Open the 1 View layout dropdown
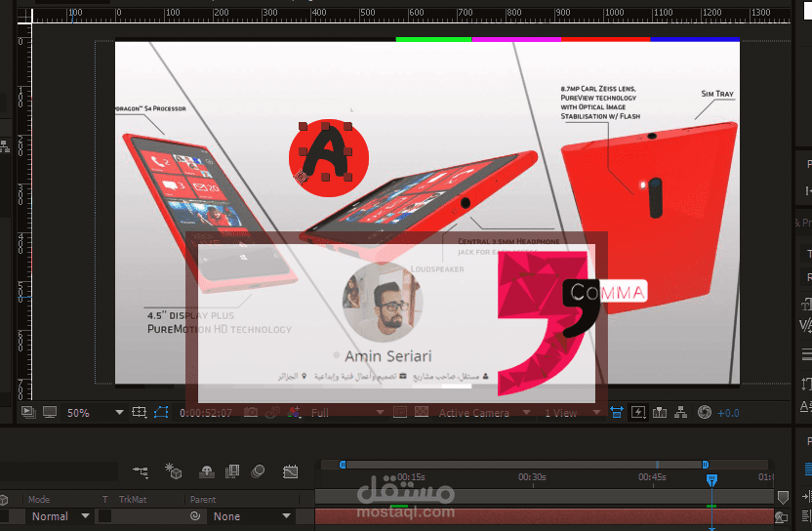 coord(572,413)
